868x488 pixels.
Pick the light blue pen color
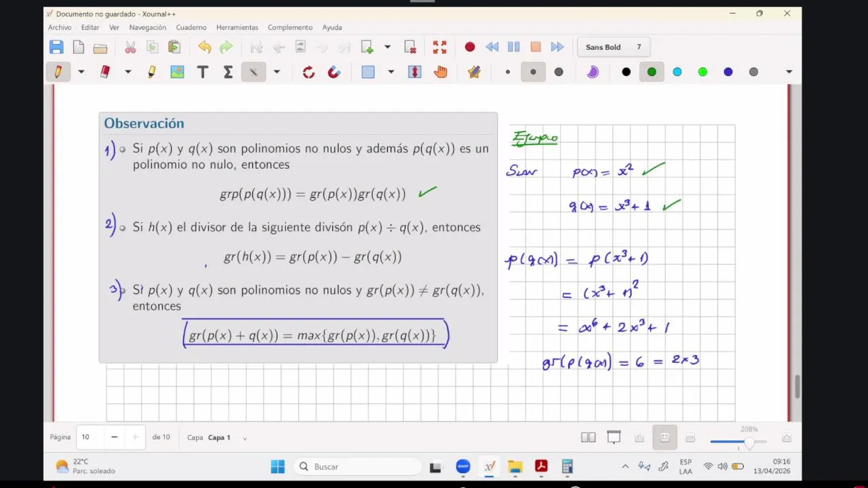[x=677, y=72]
